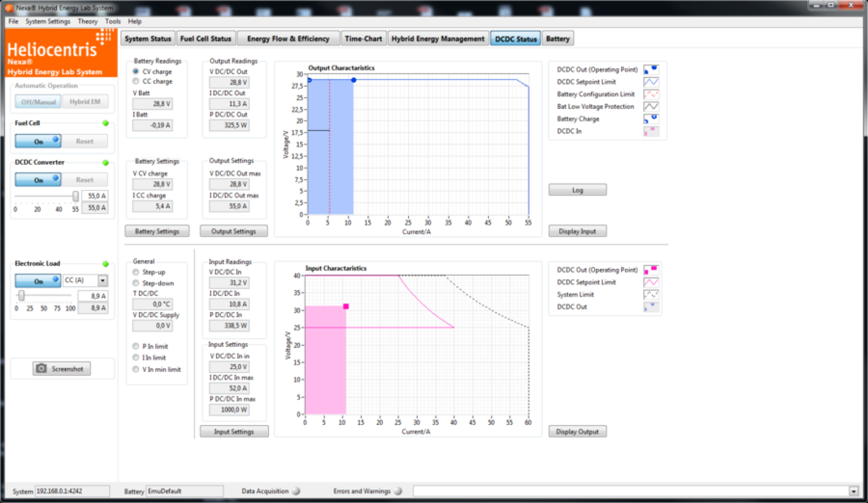
Task: Switch to the Fuel Cell Status tab
Action: 206,38
